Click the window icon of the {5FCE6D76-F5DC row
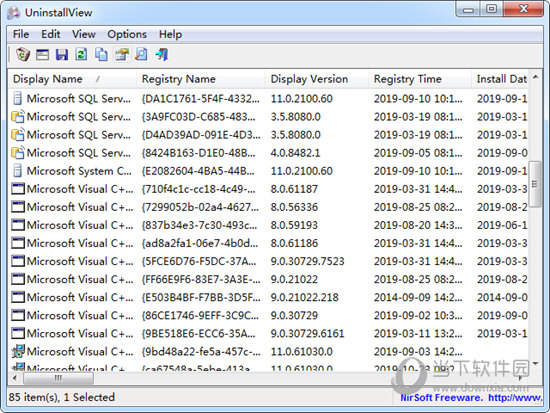The height and width of the screenshot is (413, 550). pyautogui.click(x=18, y=261)
